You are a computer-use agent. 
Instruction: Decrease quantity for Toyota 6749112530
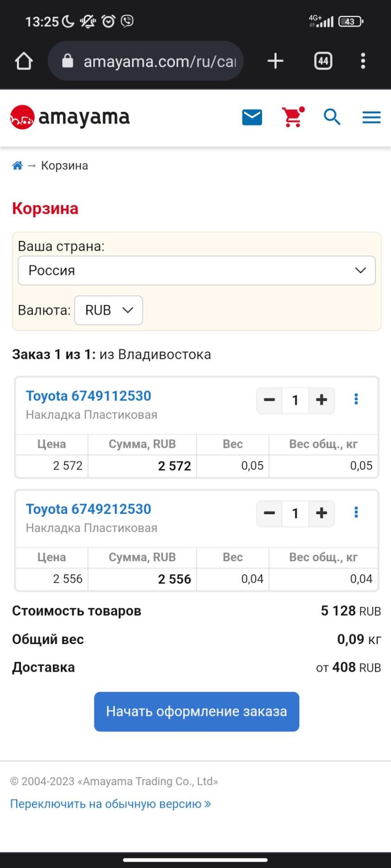(270, 400)
